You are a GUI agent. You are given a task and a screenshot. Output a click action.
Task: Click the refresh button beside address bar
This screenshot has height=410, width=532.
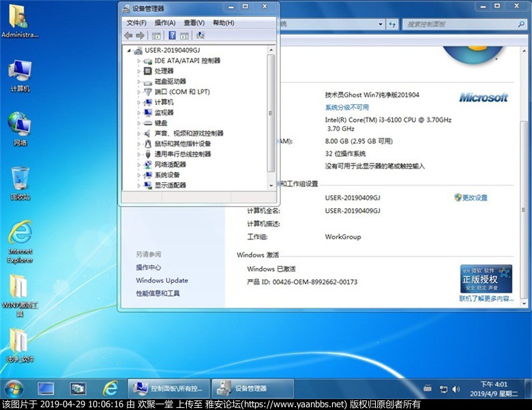click(392, 24)
